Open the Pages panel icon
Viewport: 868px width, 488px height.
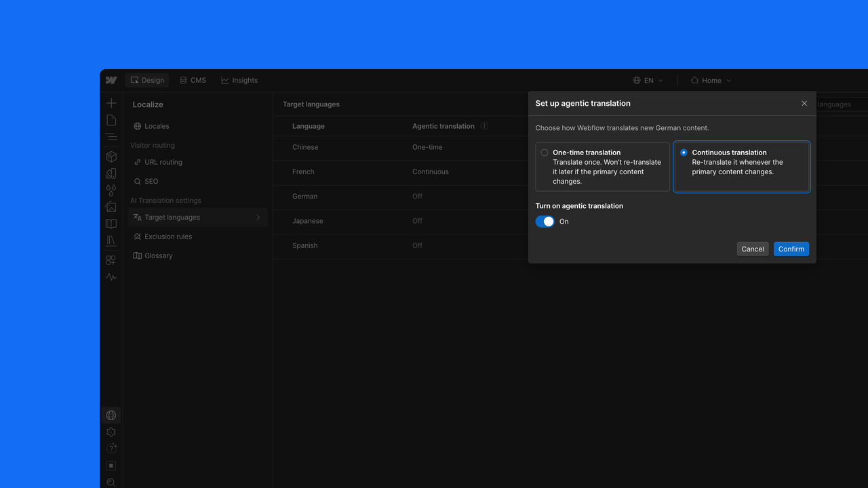111,120
